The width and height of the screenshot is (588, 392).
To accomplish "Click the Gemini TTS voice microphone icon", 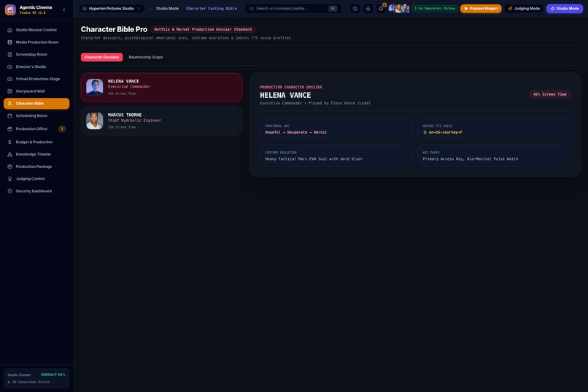I will point(425,132).
